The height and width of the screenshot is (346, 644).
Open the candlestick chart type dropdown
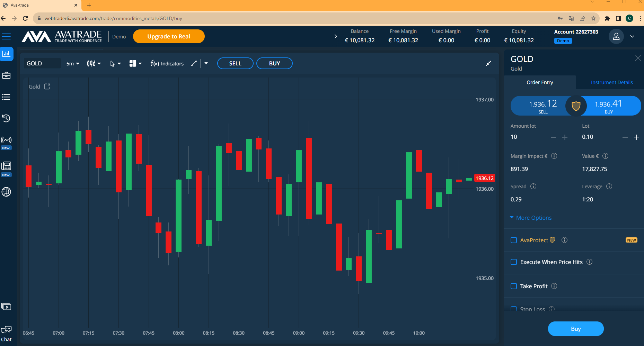pos(94,63)
